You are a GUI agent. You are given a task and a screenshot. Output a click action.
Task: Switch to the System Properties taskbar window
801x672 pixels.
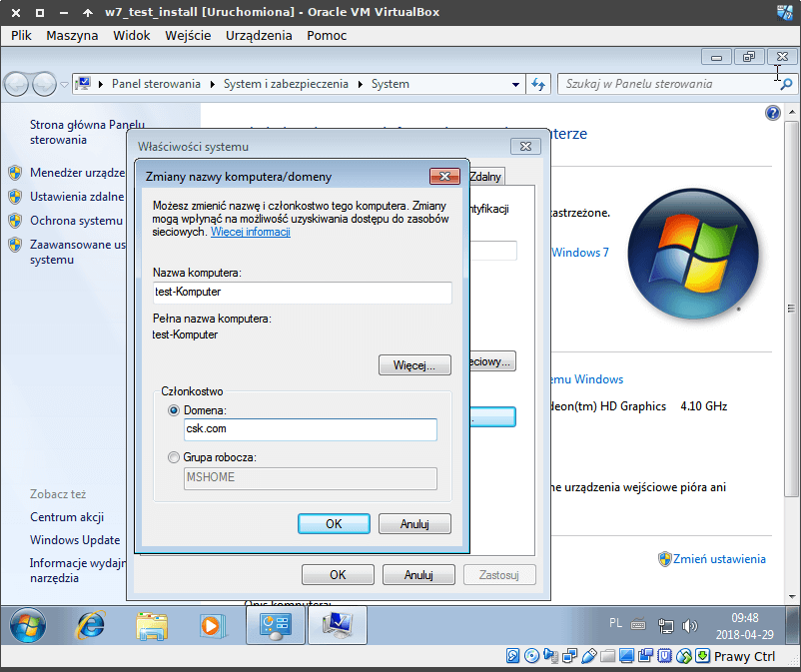click(x=338, y=625)
